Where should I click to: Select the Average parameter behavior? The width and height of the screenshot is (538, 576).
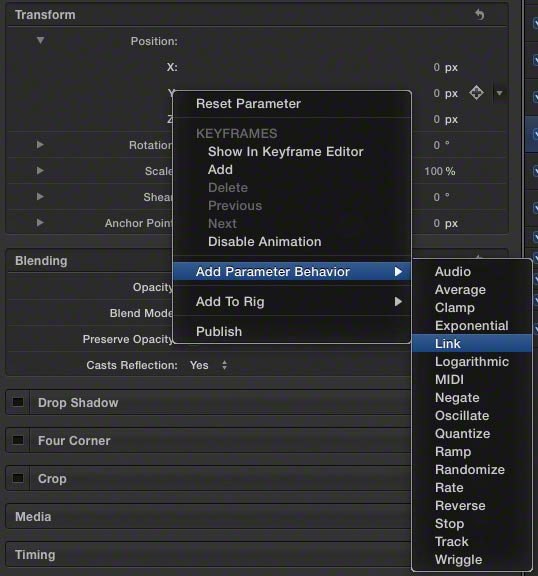[x=472, y=290]
